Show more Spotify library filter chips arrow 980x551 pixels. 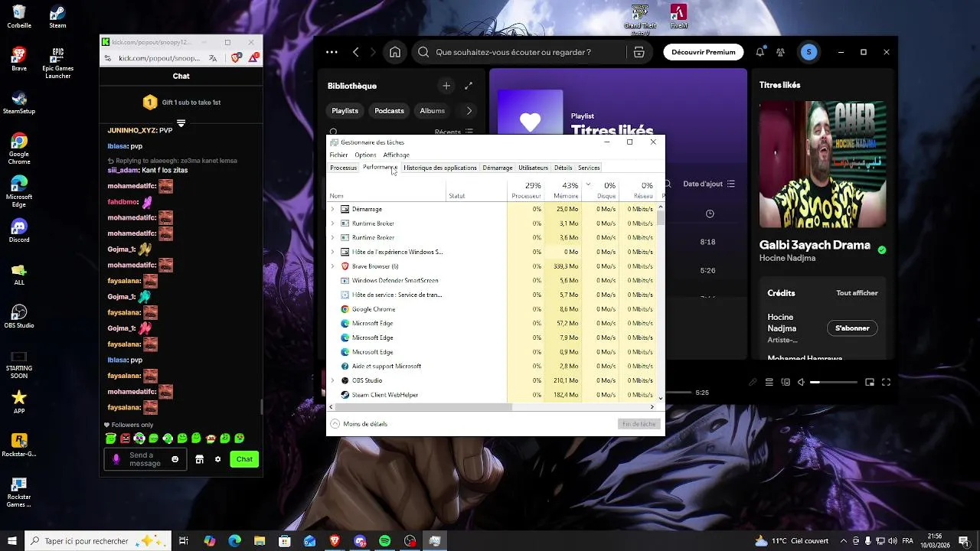(x=469, y=111)
